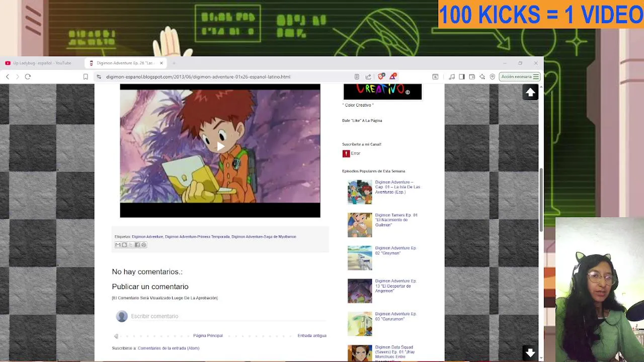Viewport: 644px width, 362px height.
Task: Open the hamburger main menu icon
Action: pyautogui.click(x=536, y=76)
